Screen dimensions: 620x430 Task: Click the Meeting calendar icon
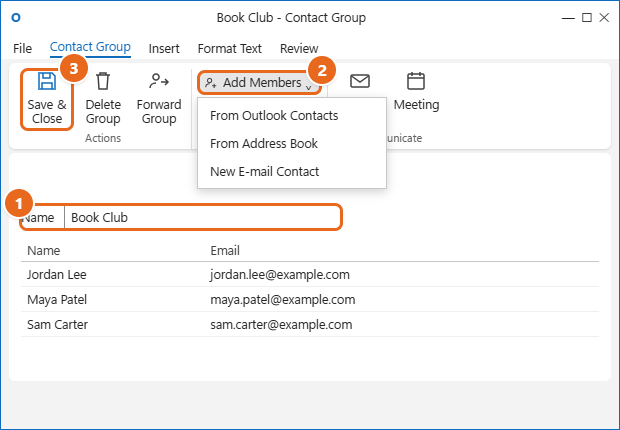point(416,81)
